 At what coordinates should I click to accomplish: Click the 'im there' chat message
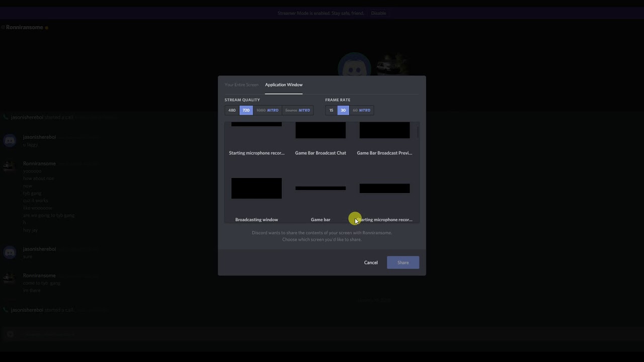click(32, 290)
